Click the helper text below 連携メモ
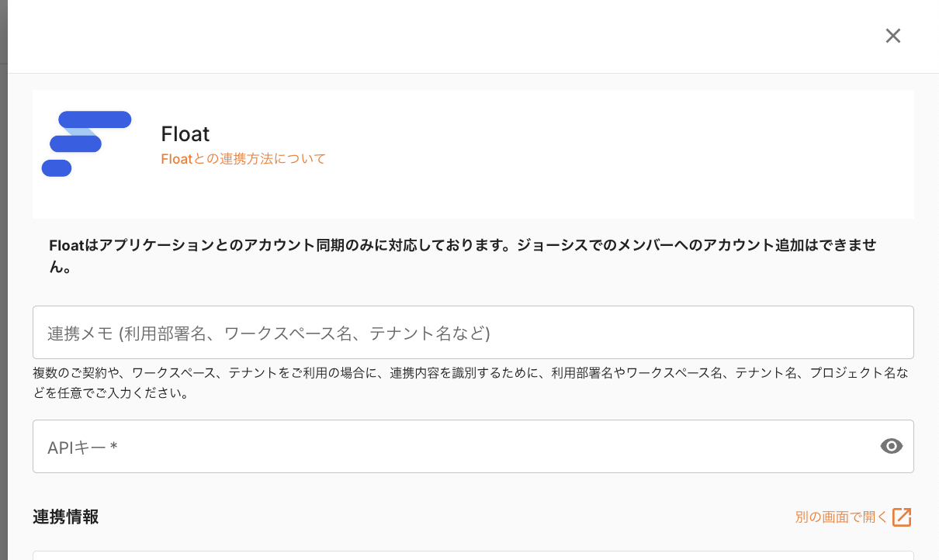The image size is (939, 560). pyautogui.click(x=470, y=373)
